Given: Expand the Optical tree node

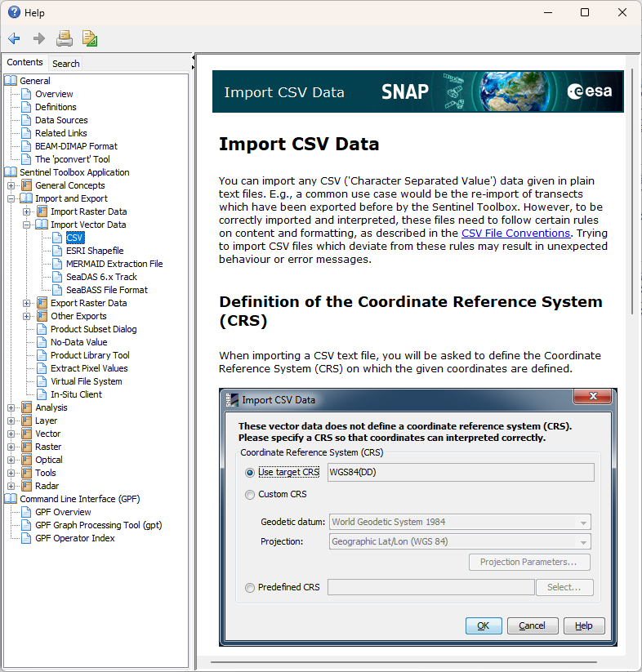Looking at the screenshot, I should pos(11,460).
